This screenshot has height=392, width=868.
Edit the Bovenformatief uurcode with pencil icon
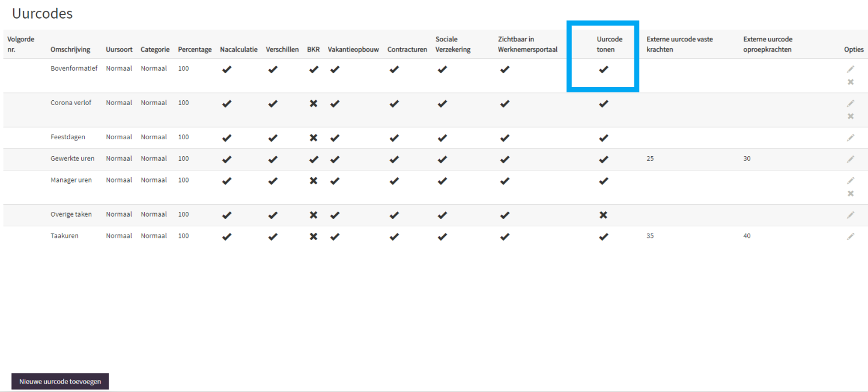click(x=851, y=69)
